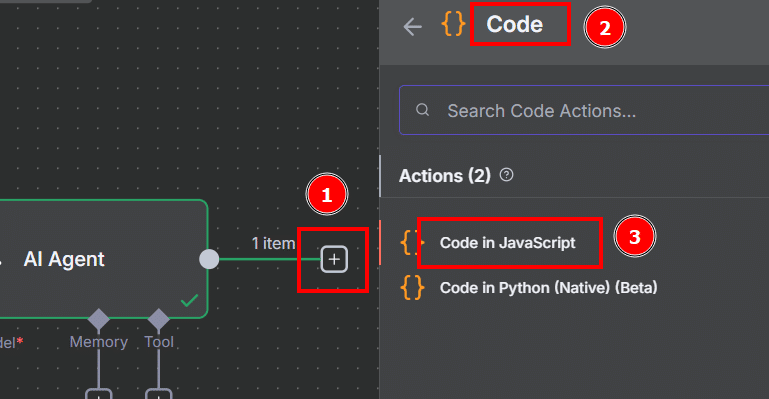Viewport: 769px width, 399px height.
Task: Select Code in JavaScript action
Action: click(x=508, y=243)
